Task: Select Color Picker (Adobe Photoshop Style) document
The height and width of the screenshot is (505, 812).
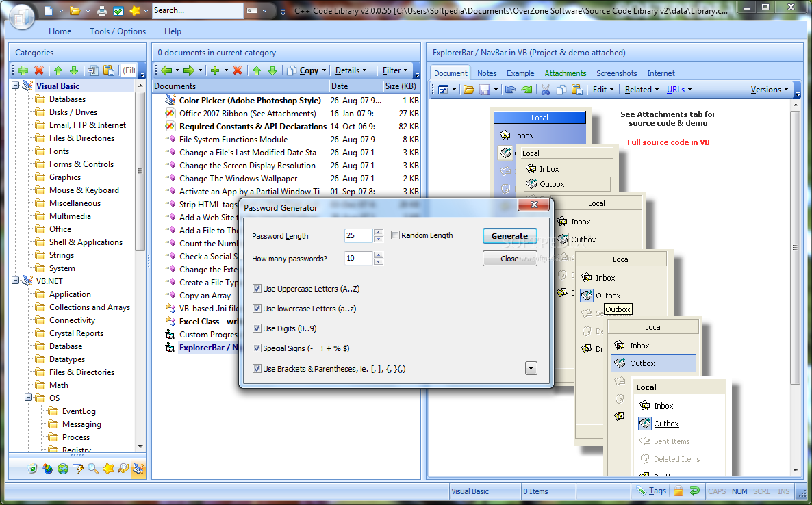Action: pos(250,101)
